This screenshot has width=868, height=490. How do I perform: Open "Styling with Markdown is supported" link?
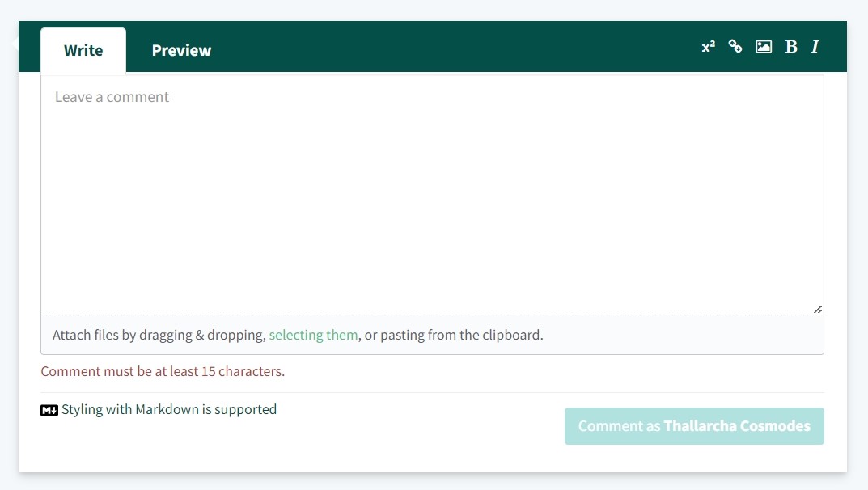168,409
